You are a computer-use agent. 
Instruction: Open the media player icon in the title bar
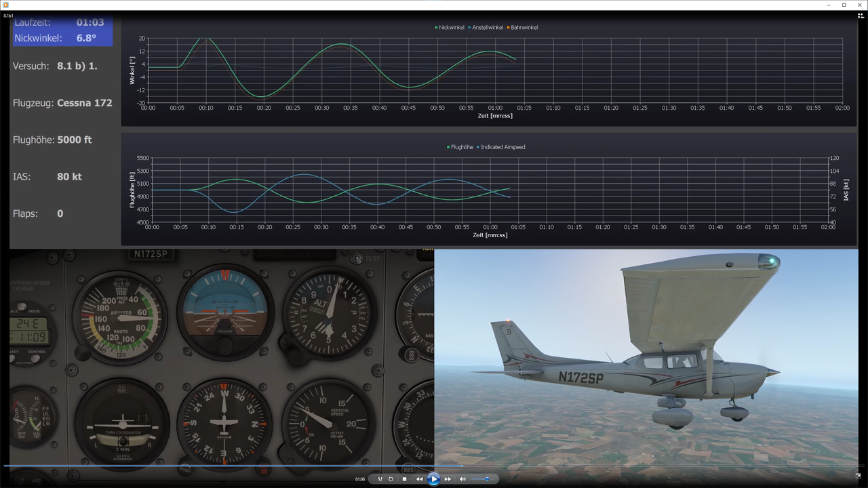tap(5, 5)
